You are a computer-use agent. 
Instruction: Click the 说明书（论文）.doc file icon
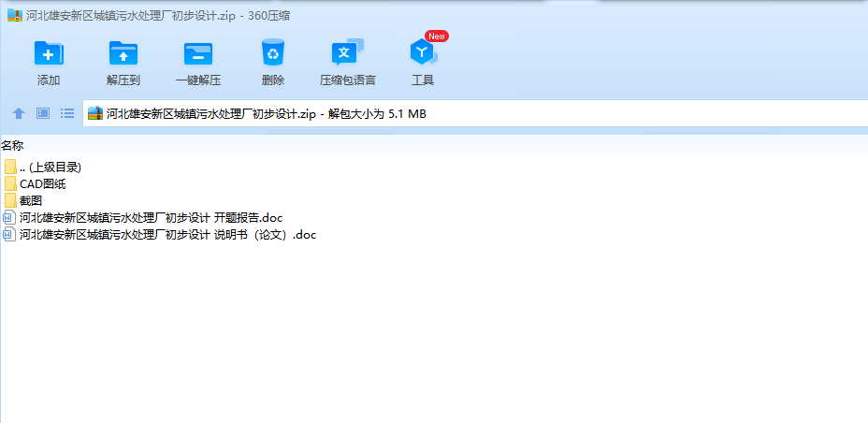point(9,235)
